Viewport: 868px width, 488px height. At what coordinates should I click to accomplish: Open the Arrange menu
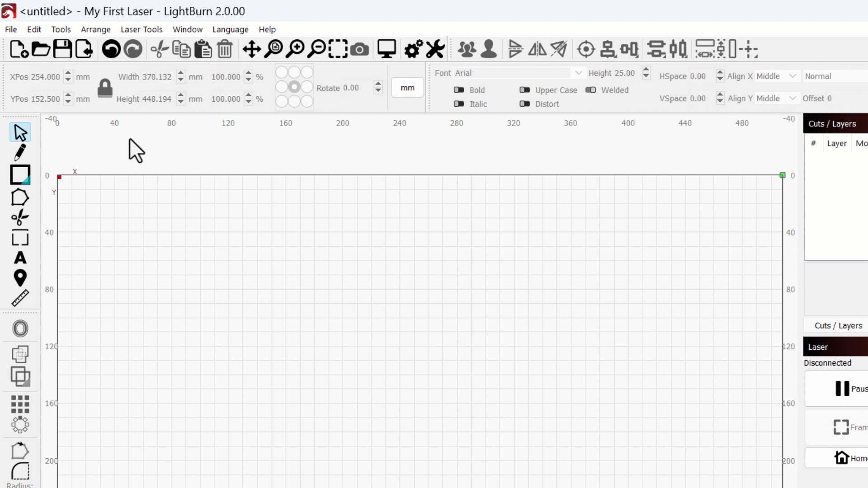point(95,29)
